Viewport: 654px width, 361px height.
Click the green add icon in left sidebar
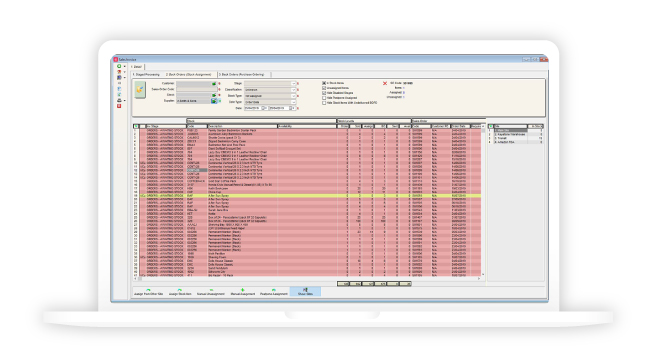pos(119,66)
